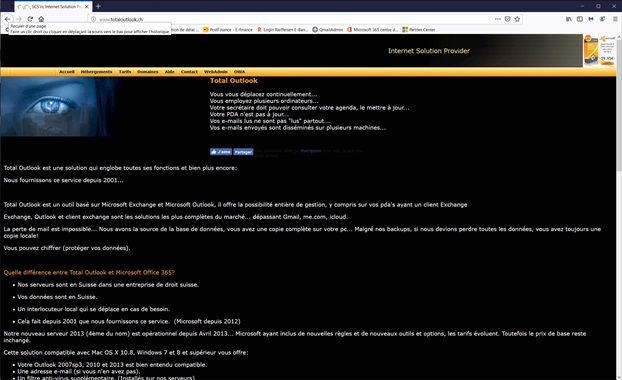Viewport: 622px width, 380px height.
Task: Click 'Un interlocuteur local' bullet
Action: 94,309
